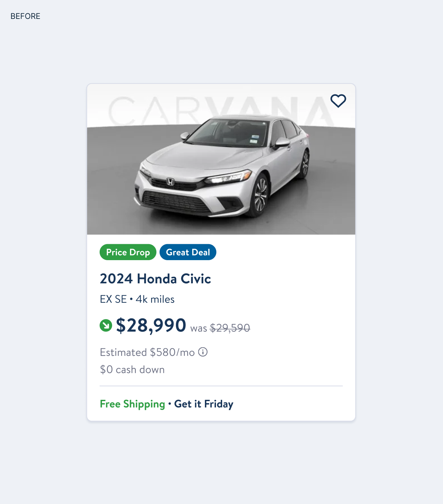Screen dimensions: 443x504
Task: Select the Price Drop badge
Action: point(128,252)
